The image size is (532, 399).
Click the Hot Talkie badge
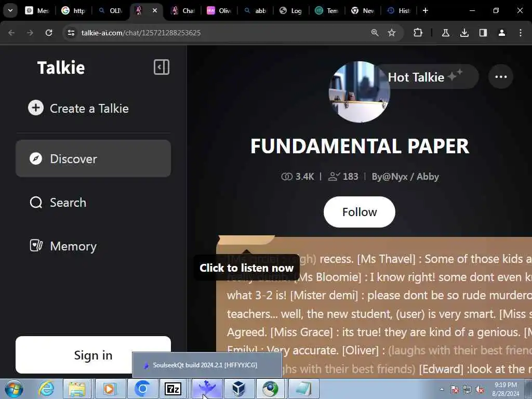428,77
